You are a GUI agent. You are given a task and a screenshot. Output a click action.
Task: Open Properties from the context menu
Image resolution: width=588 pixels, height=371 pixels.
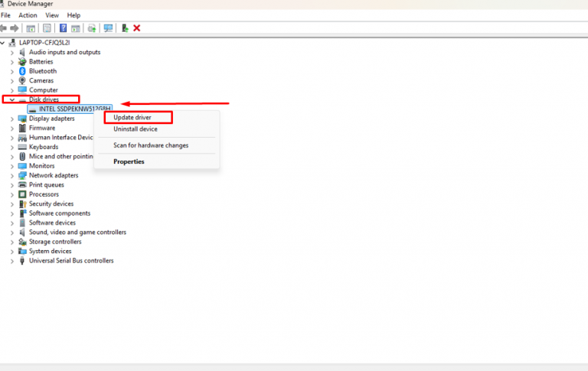click(x=129, y=161)
